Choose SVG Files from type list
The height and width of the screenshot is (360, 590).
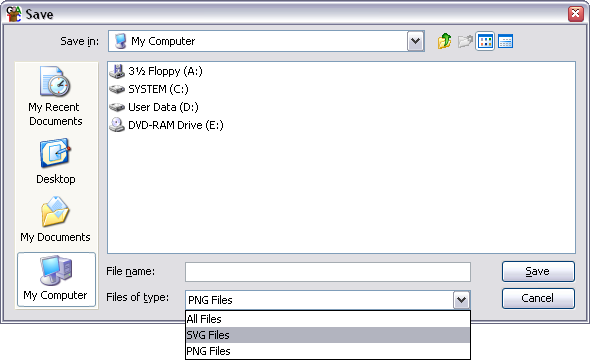coord(328,335)
